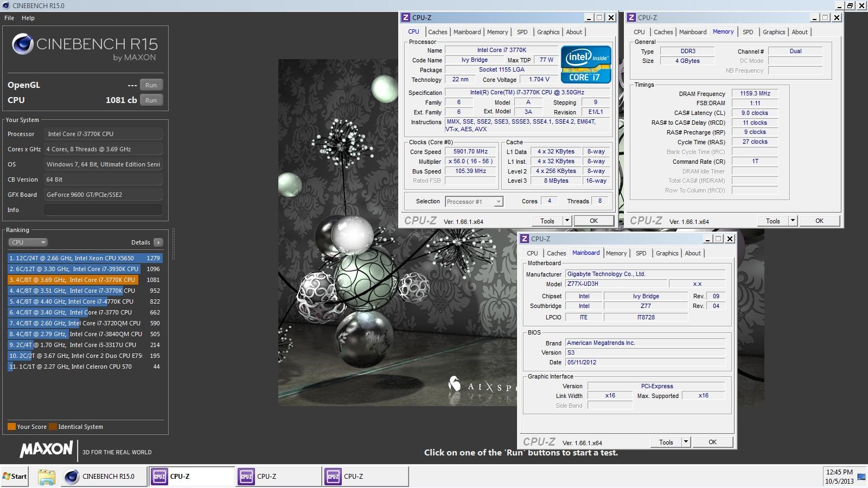Viewport: 868px width, 488px height.
Task: Open the Graphics tab in Mainboard window
Action: 667,253
